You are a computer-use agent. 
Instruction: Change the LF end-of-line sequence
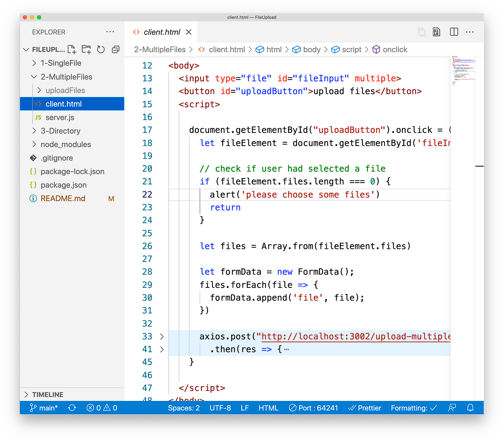[x=245, y=408]
